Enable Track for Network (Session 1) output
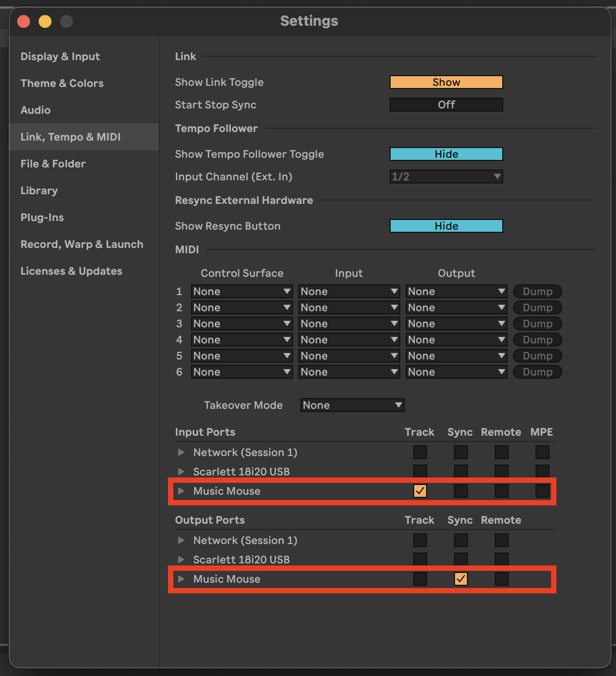Viewport: 616px width, 676px height. click(420, 540)
